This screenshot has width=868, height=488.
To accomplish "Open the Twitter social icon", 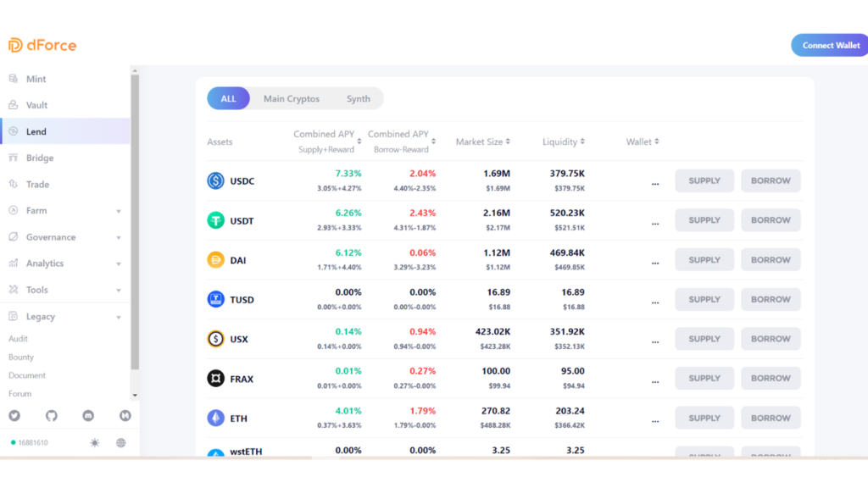I will pyautogui.click(x=14, y=416).
